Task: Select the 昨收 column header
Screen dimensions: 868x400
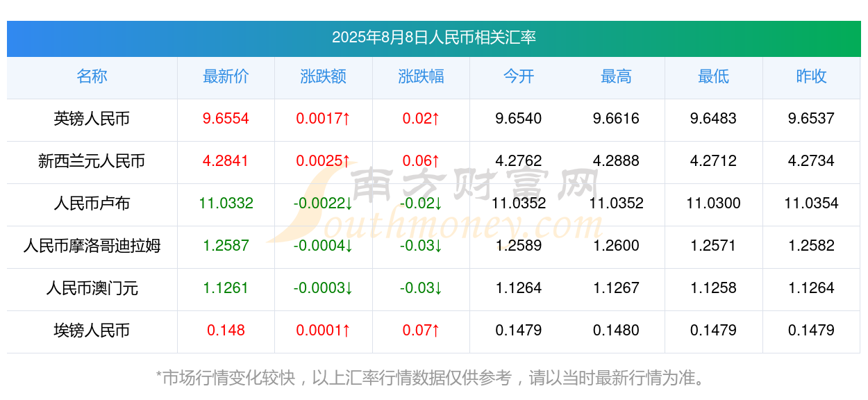Action: click(x=811, y=76)
